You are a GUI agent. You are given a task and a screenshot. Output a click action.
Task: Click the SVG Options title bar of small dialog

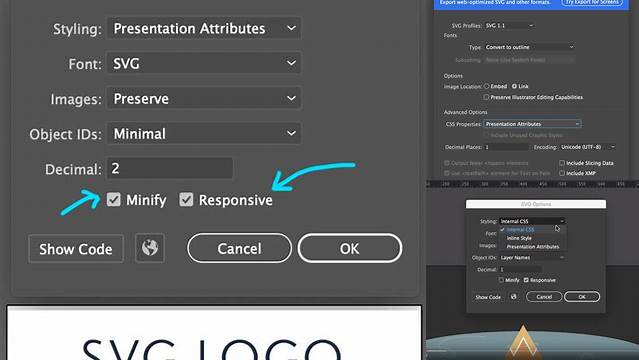pyautogui.click(x=536, y=204)
